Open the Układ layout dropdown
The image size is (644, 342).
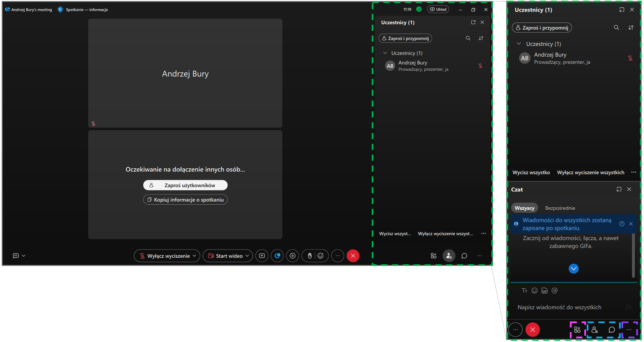(438, 9)
